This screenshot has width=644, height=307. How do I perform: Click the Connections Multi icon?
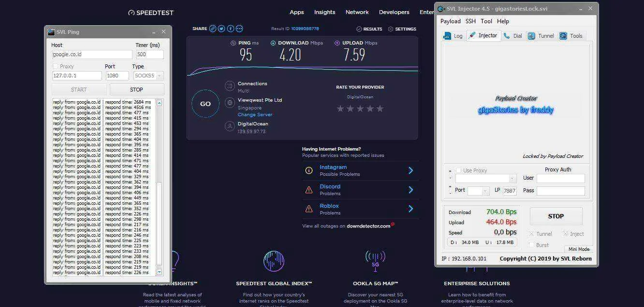coord(230,86)
